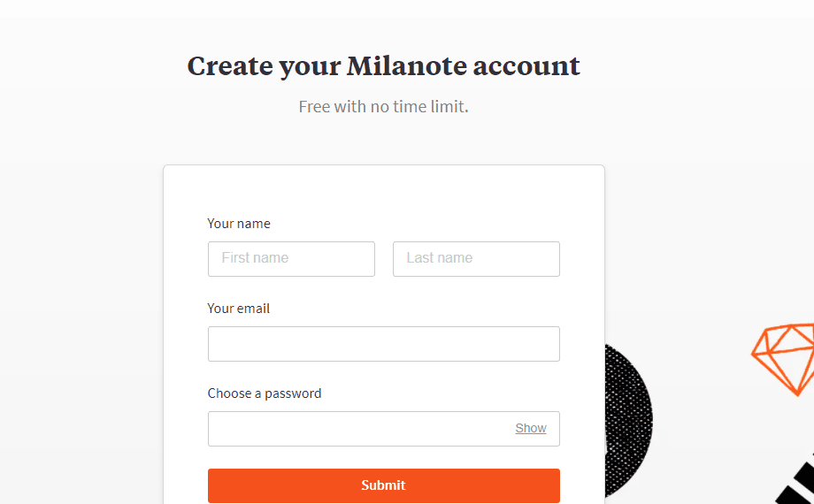The height and width of the screenshot is (504, 814).
Task: Click the 'First name' placeholder text
Action: tap(255, 258)
